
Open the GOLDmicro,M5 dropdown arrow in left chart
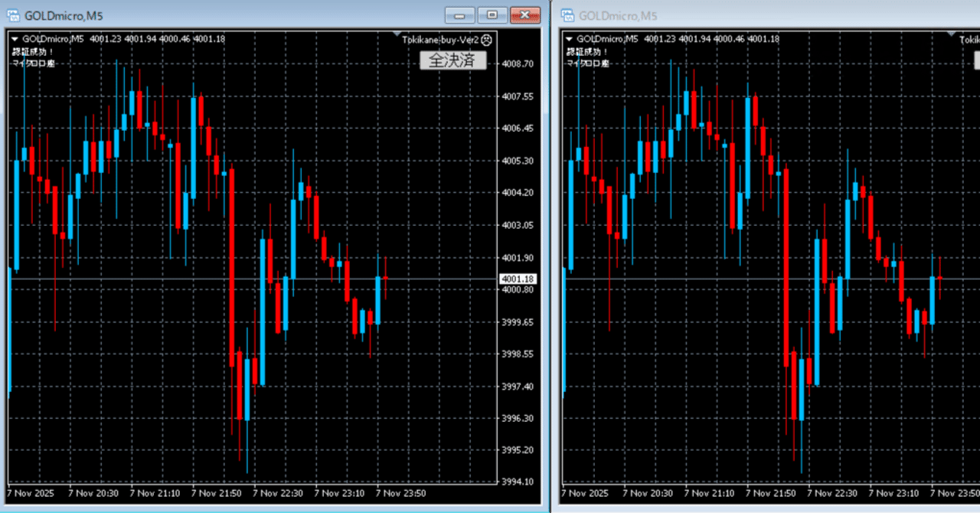click(15, 39)
